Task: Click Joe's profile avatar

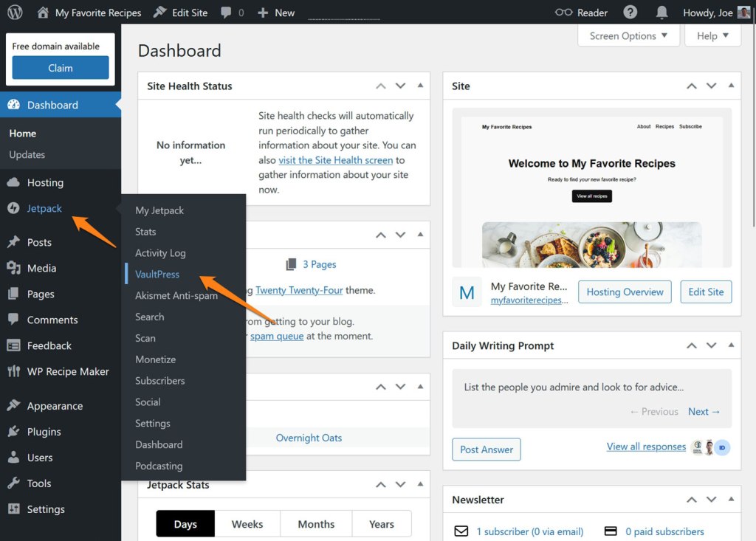Action: pyautogui.click(x=744, y=13)
